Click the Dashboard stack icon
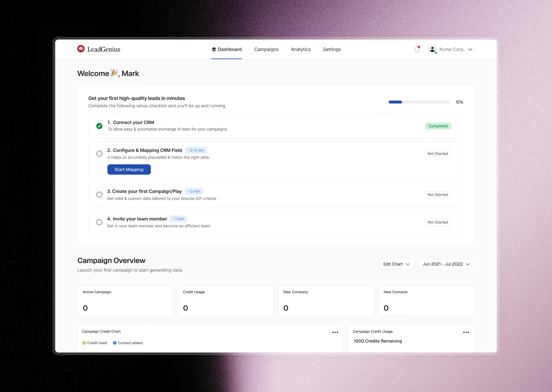This screenshot has width=552, height=392. 214,49
